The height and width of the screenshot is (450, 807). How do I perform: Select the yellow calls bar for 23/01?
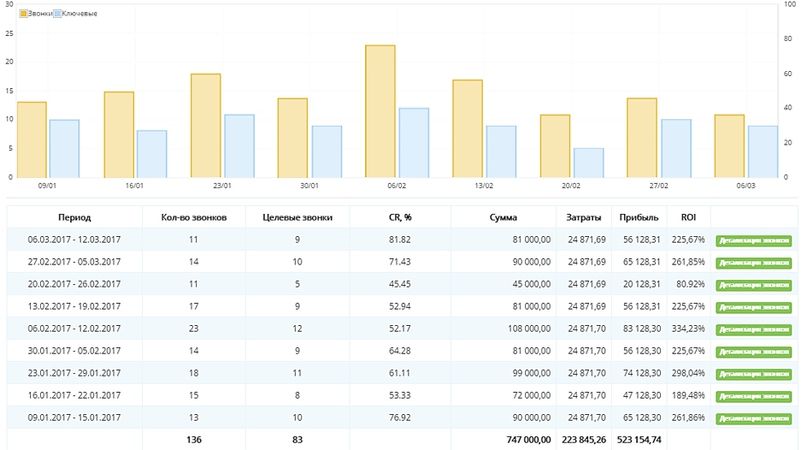[x=206, y=126]
